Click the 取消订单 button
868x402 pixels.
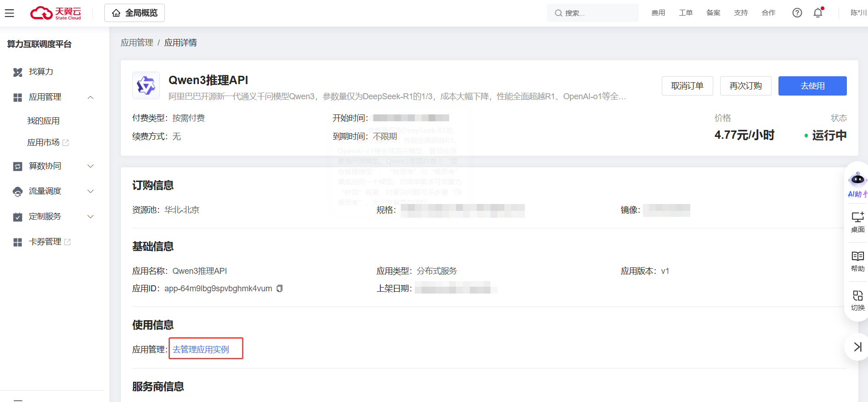coord(687,86)
